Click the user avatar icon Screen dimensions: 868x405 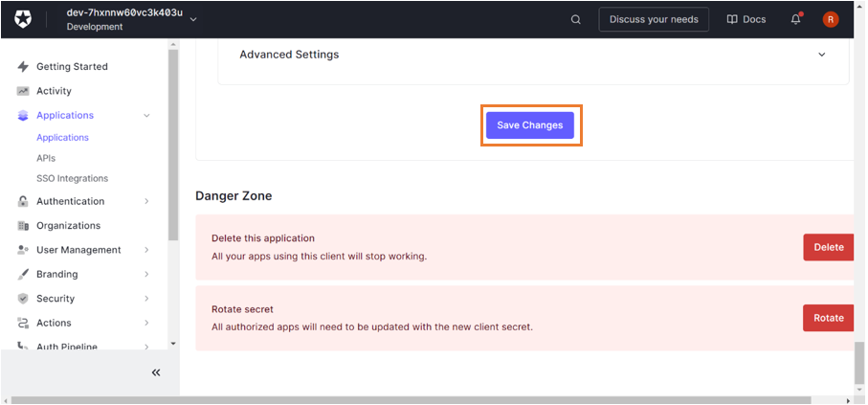[x=830, y=19]
